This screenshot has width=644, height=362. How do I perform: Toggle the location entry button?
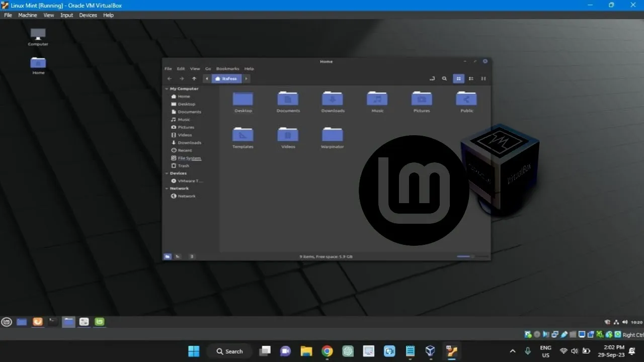[432, 78]
